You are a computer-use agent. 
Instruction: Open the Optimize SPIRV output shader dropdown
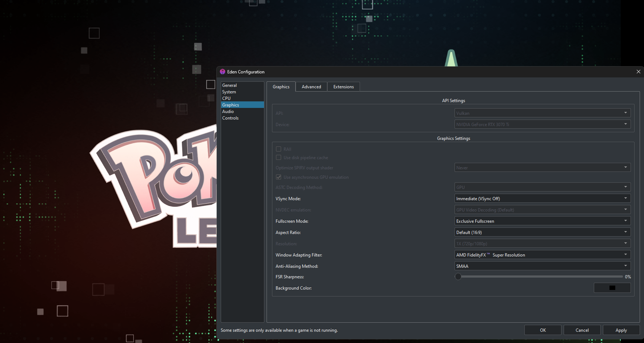(542, 168)
